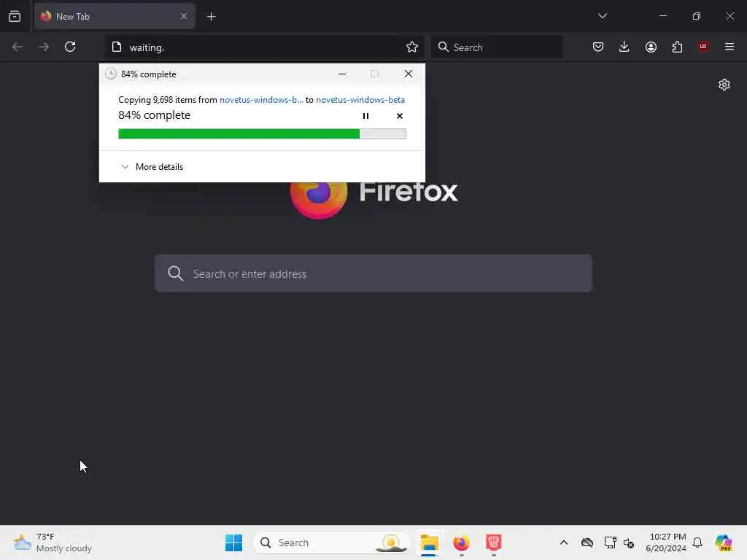Go forward one page in Firefox
The image size is (747, 560).
pos(44,47)
